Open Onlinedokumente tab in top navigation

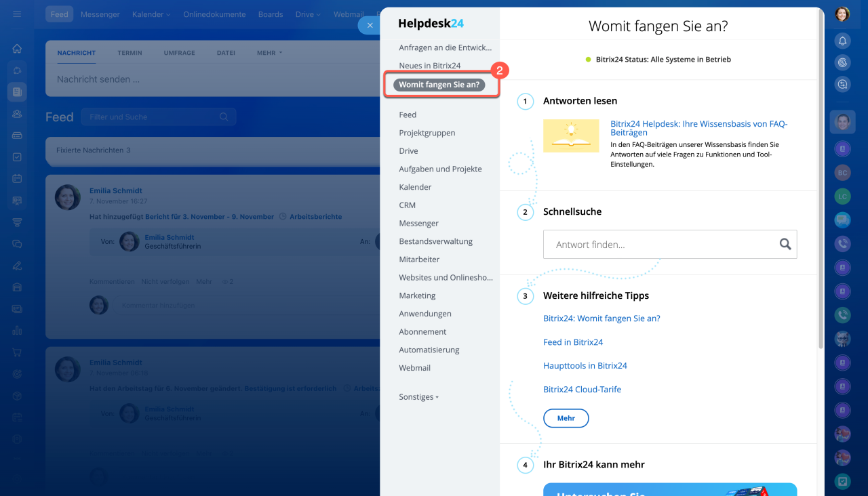(214, 14)
